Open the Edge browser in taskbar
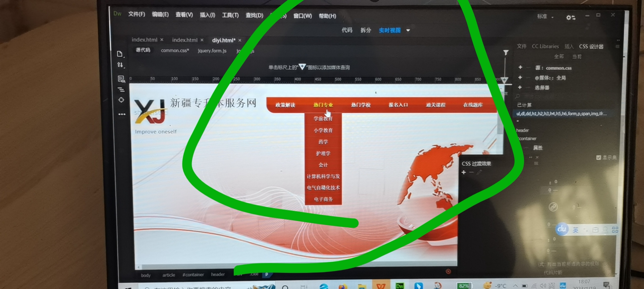The width and height of the screenshot is (644, 289). (x=324, y=286)
